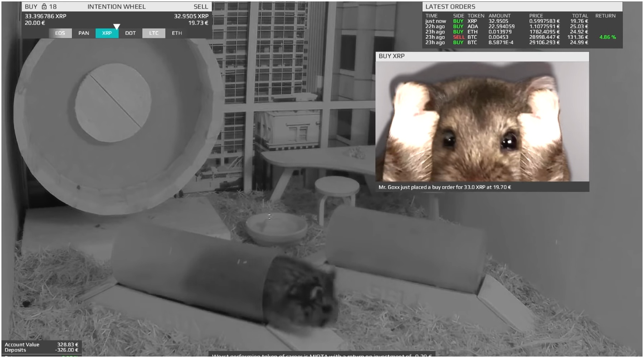Click the Intention Wheel title

click(117, 6)
